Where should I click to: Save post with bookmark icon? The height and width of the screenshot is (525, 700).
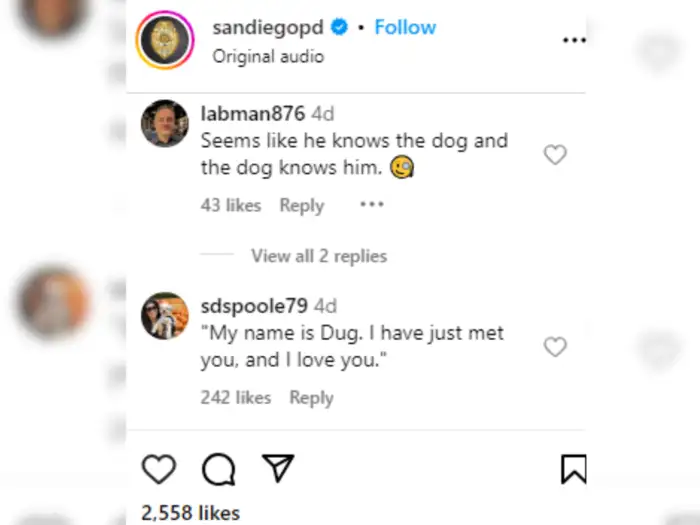[574, 469]
